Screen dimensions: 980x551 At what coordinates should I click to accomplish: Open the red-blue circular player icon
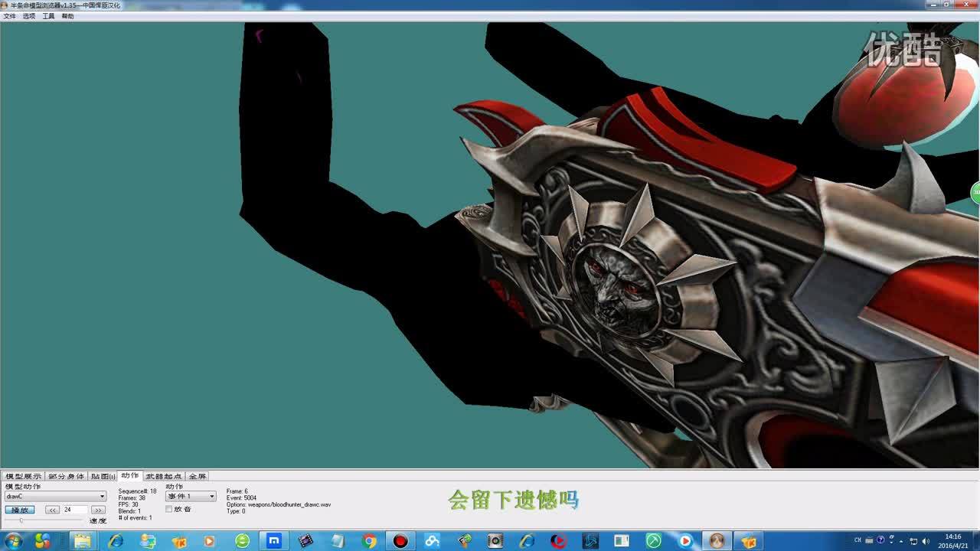[x=558, y=541]
